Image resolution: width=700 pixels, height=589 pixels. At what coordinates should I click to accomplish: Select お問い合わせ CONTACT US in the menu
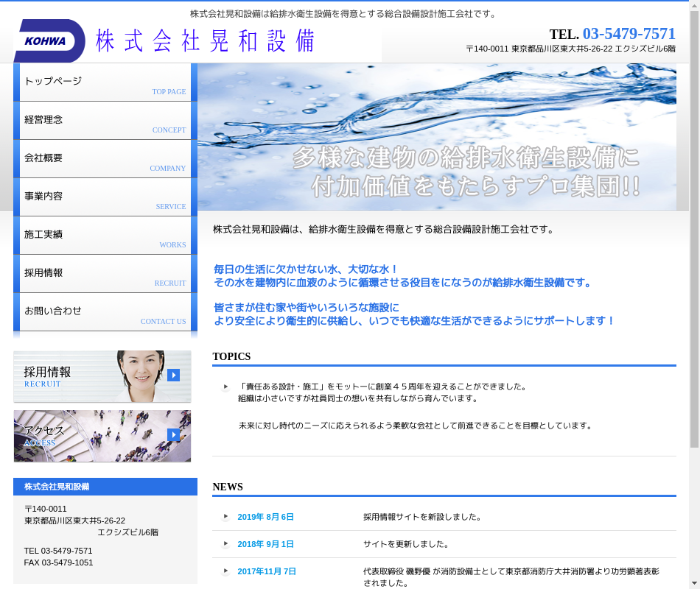coord(105,312)
